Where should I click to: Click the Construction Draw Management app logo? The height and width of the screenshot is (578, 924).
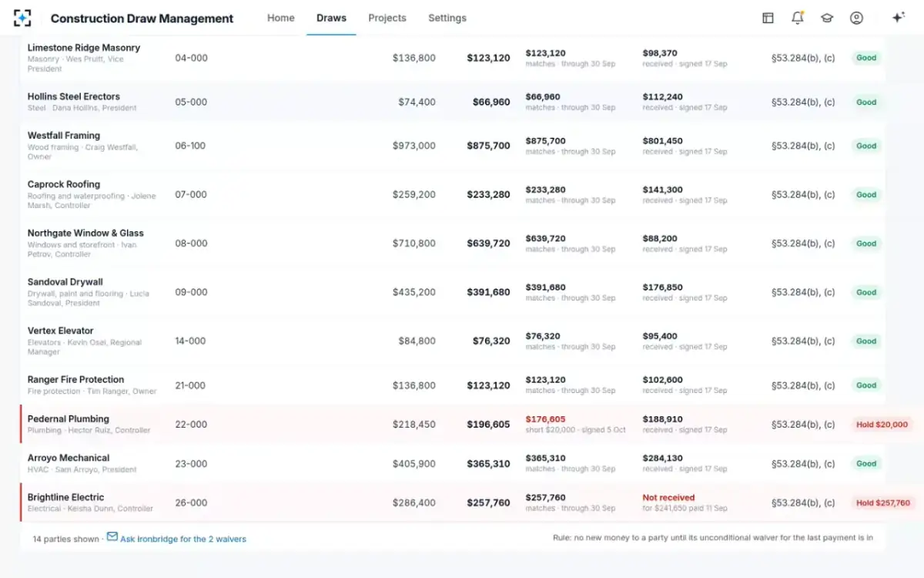click(23, 18)
